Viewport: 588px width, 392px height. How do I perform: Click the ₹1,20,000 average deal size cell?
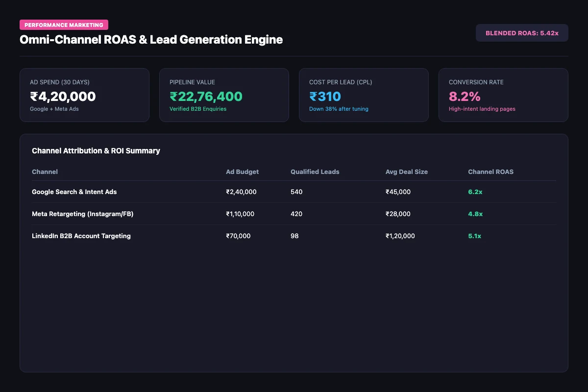click(x=400, y=236)
